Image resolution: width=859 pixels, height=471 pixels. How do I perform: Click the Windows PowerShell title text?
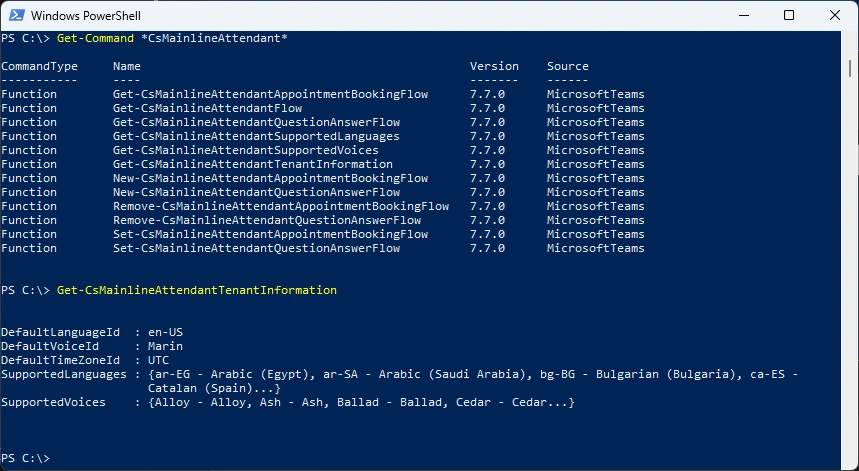pos(84,16)
